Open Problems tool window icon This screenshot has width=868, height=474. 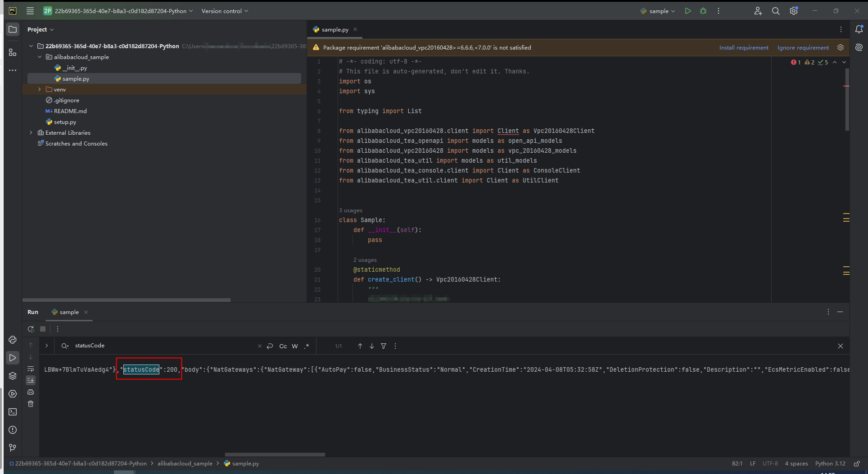(x=13, y=430)
